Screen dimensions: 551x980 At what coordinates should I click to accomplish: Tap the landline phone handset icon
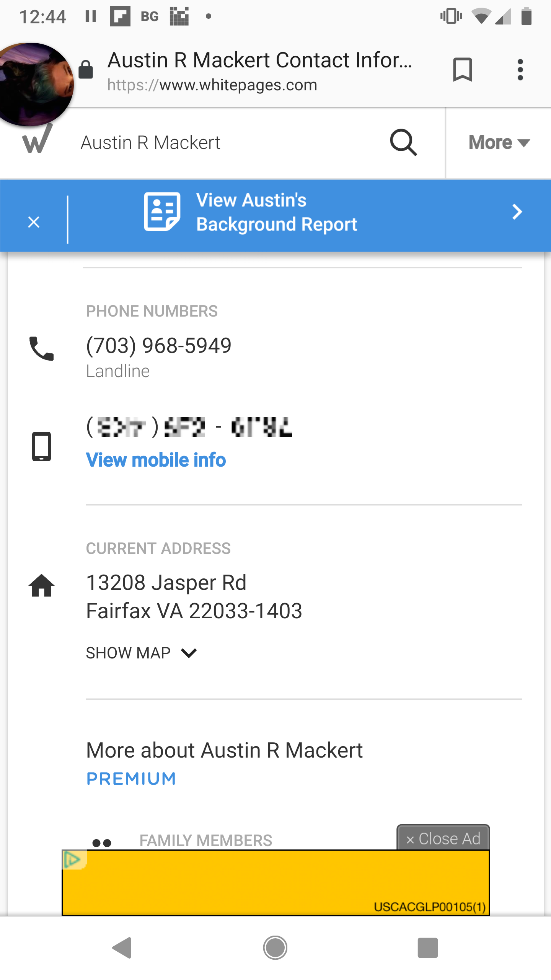point(41,348)
